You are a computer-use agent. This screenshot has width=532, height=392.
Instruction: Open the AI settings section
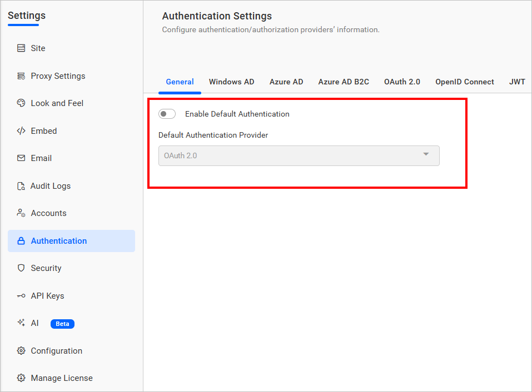[x=34, y=323]
